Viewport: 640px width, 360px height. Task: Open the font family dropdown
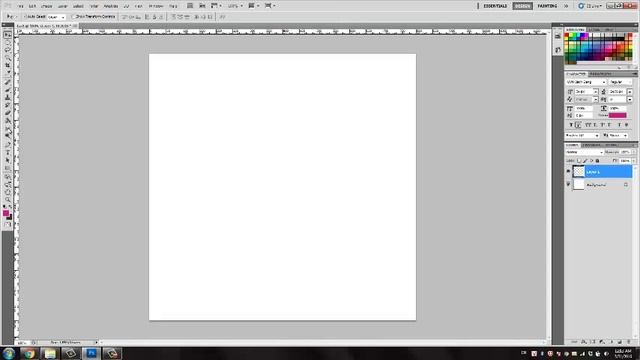click(x=586, y=82)
